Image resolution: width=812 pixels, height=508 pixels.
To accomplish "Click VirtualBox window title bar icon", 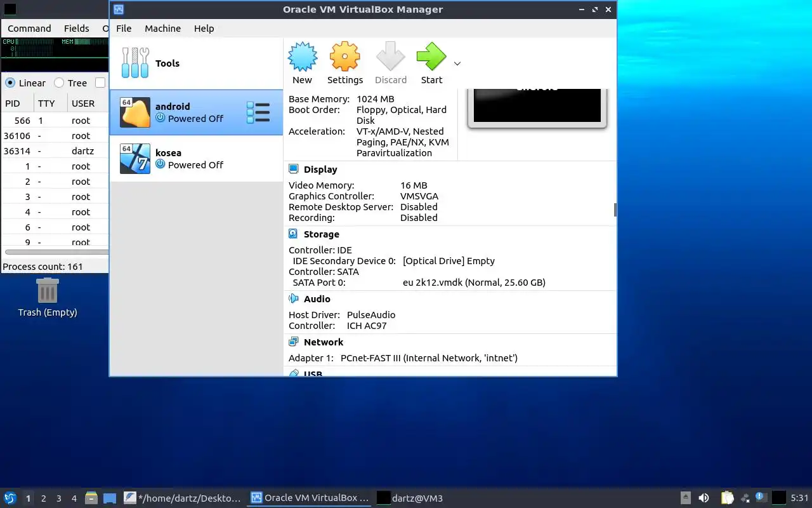I will (119, 10).
